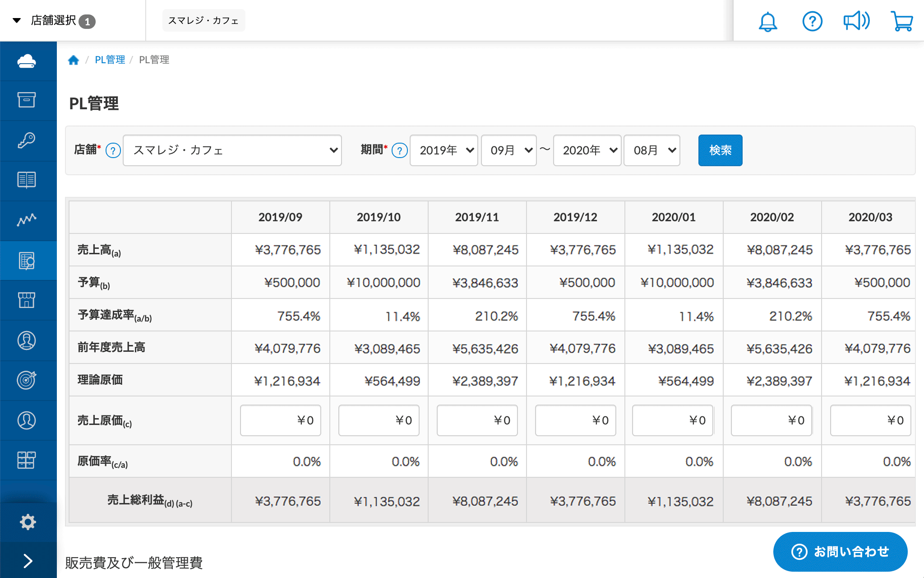
Task: Click the target goal icon in sidebar
Action: 27,380
